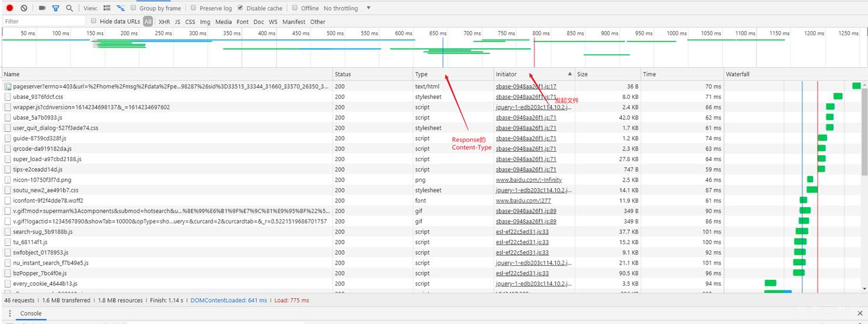
Task: Filter requests by CSS
Action: [190, 22]
